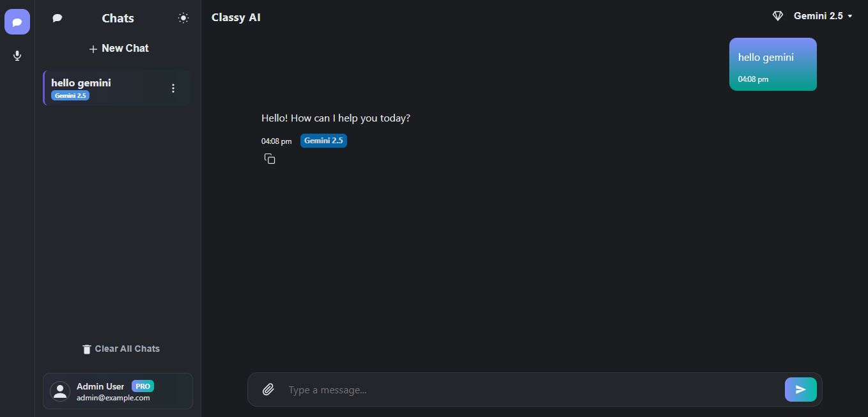Focus the 'Type a message' input field
The image size is (868, 417).
(x=531, y=390)
